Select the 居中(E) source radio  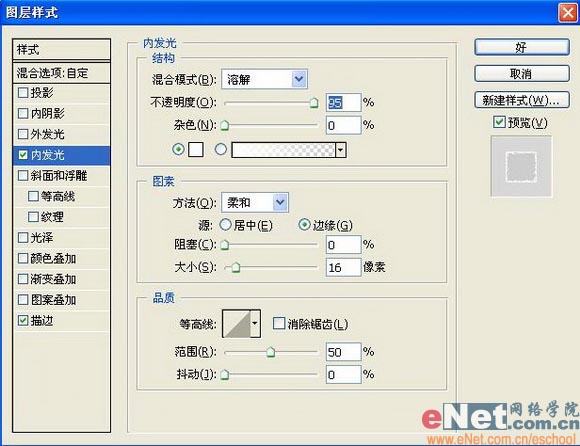pos(225,224)
